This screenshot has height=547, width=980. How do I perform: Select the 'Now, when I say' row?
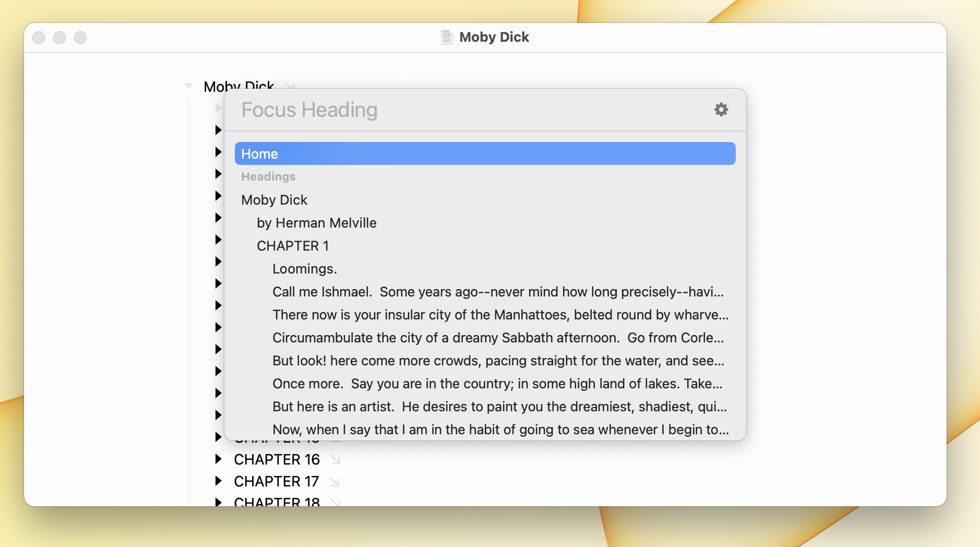pyautogui.click(x=485, y=429)
